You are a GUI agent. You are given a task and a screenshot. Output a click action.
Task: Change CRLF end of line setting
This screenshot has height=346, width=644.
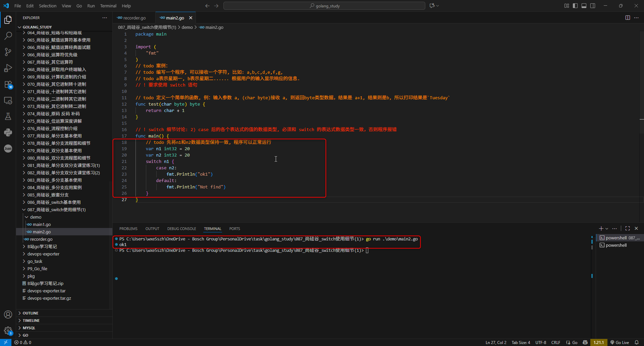click(556, 342)
